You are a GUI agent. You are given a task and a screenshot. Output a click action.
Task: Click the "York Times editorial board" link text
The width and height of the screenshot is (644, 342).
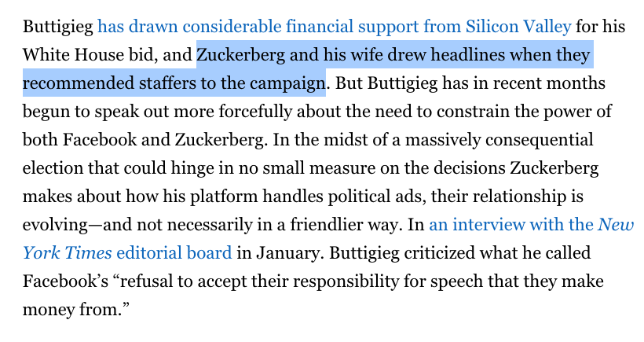pyautogui.click(x=127, y=253)
